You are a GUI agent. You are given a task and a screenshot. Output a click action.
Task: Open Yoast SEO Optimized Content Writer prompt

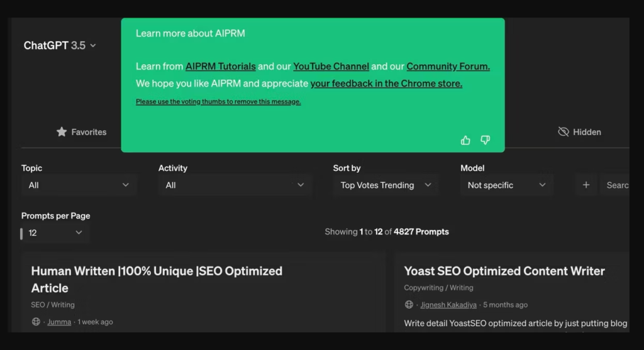pos(504,271)
